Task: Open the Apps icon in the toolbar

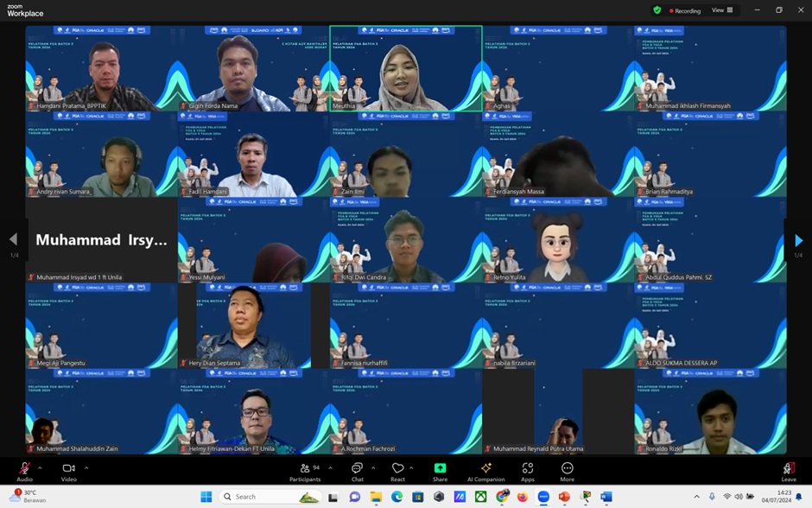Action: pos(527,469)
